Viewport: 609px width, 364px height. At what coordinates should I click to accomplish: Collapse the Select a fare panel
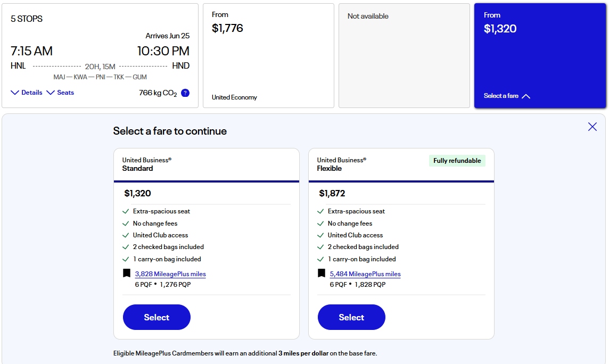[507, 96]
